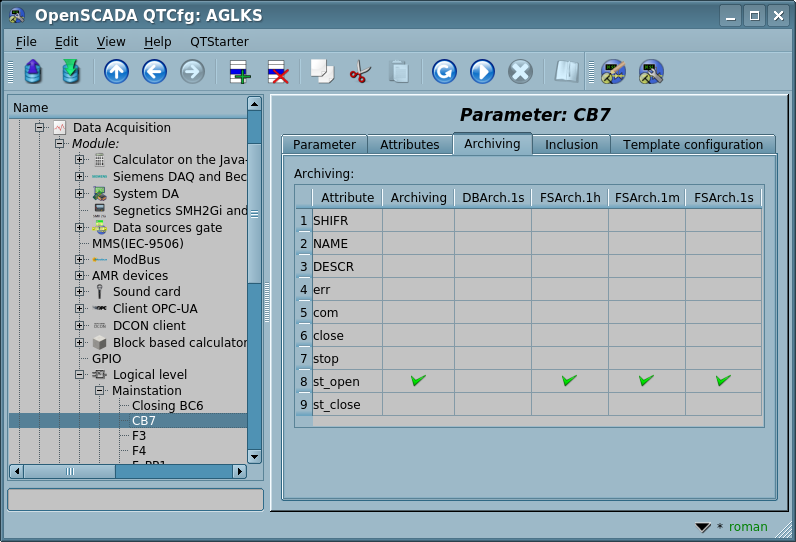
Task: Click the navigation tree horizontal scrollbar
Action: click(x=127, y=471)
